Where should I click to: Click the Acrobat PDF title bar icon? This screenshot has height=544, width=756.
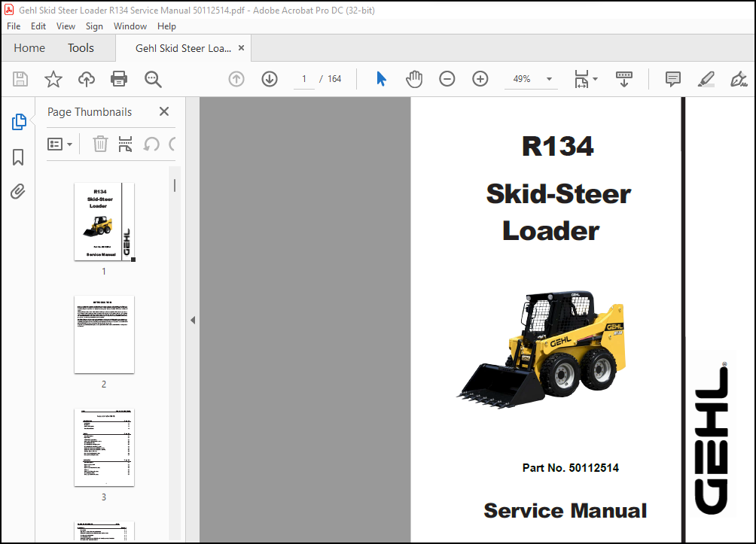click(x=9, y=10)
